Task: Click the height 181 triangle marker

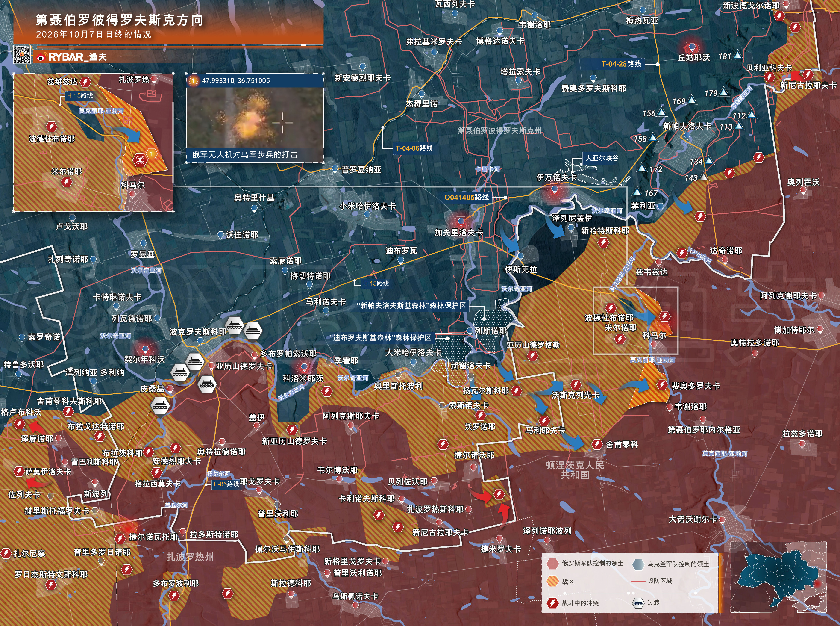Action: 737,56
